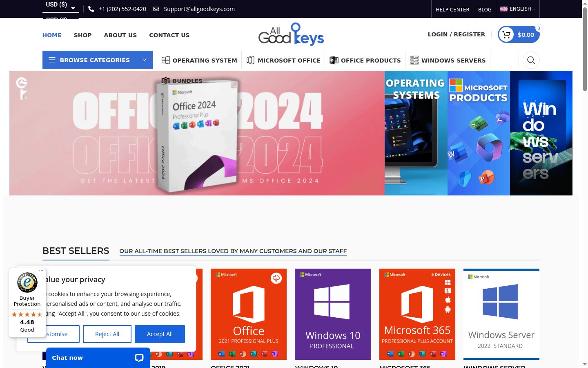Open the Help Center link
This screenshot has height=368, width=588.
452,9
